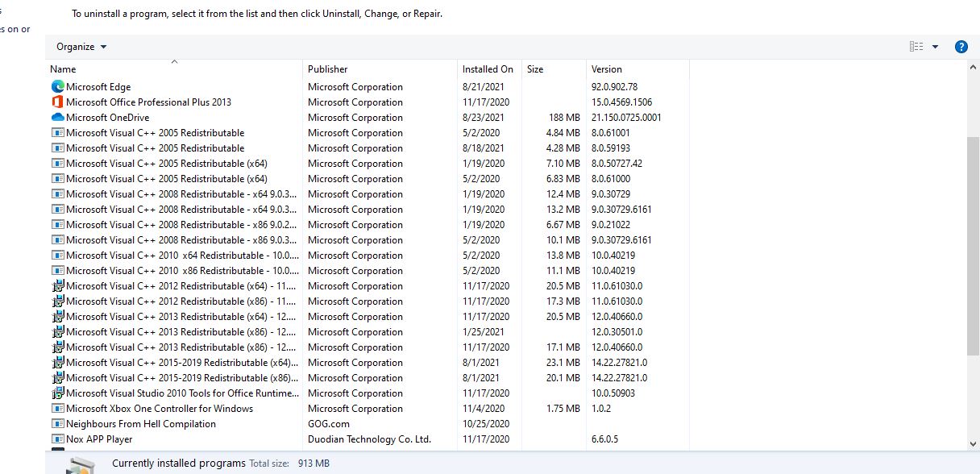The width and height of the screenshot is (980, 474).
Task: Click the Visual Studio 2010 Tools for Office Runtime icon
Action: (57, 393)
